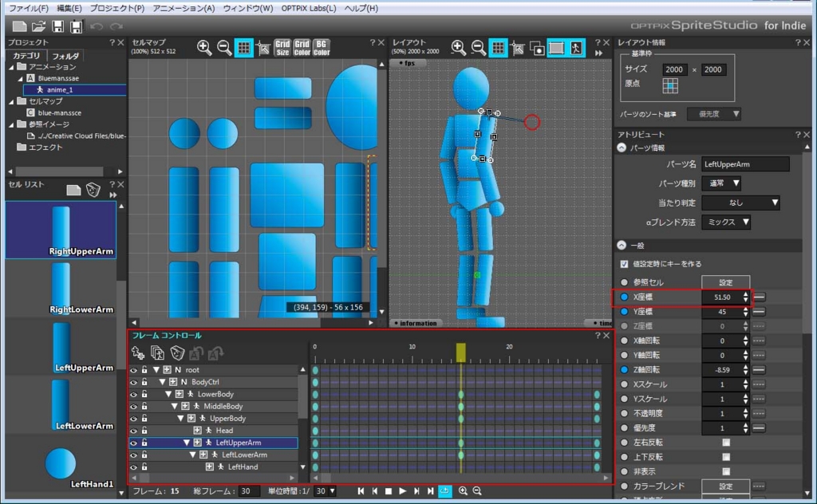This screenshot has width=817, height=504.
Task: Click the yellow frame marker on the timeline
Action: click(460, 352)
